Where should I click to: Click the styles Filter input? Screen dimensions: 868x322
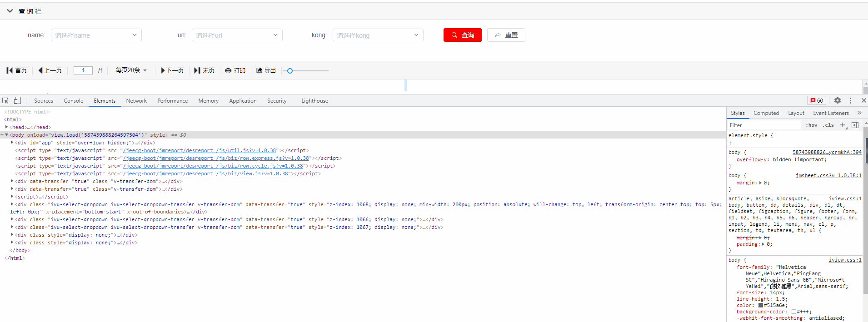pyautogui.click(x=764, y=125)
